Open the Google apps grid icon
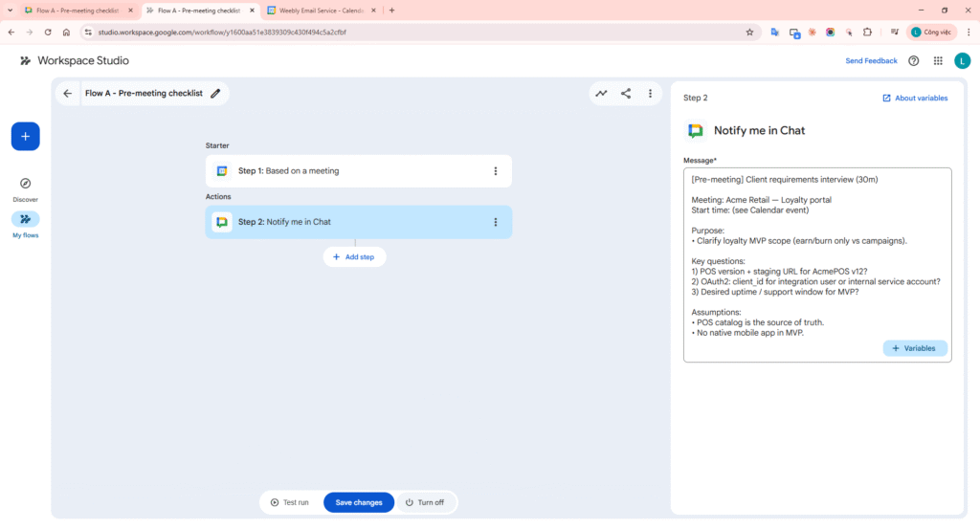Screen dimensions: 980x529 point(938,60)
